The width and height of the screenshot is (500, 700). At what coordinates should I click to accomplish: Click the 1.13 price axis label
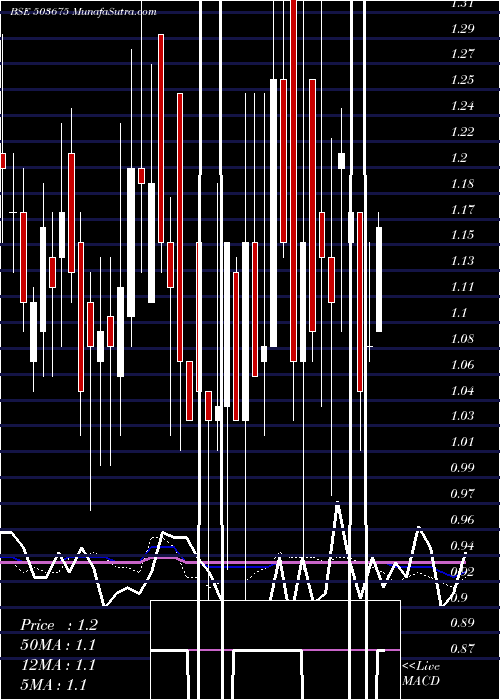pyautogui.click(x=462, y=261)
